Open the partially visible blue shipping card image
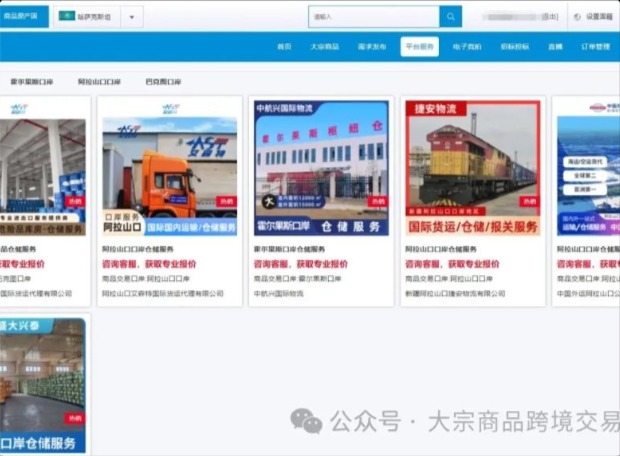The width and height of the screenshot is (620, 456). coord(588,176)
